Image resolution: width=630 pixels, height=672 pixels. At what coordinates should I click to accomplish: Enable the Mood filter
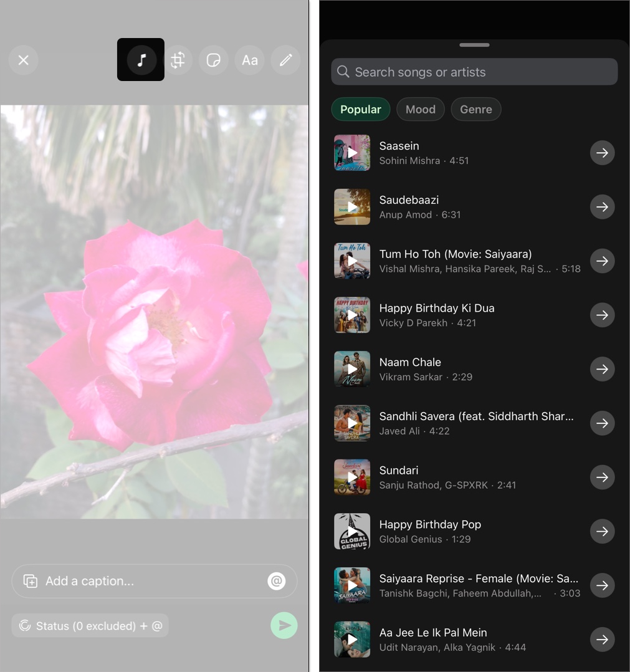click(x=420, y=109)
